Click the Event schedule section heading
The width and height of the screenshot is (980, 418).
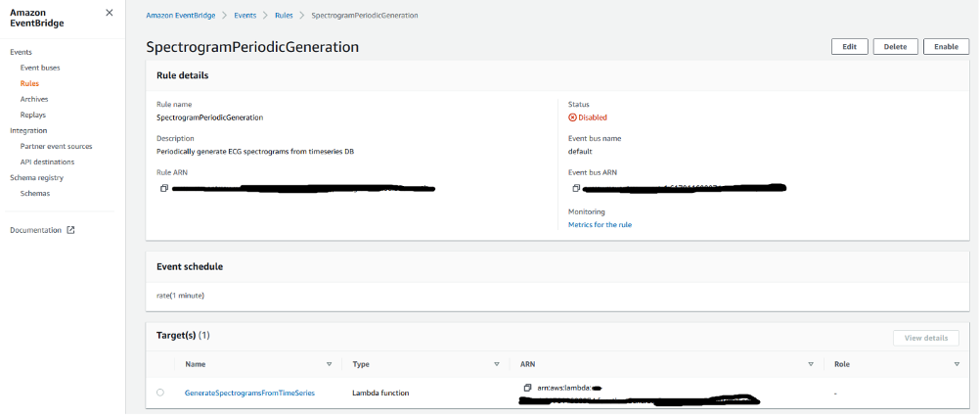click(190, 266)
